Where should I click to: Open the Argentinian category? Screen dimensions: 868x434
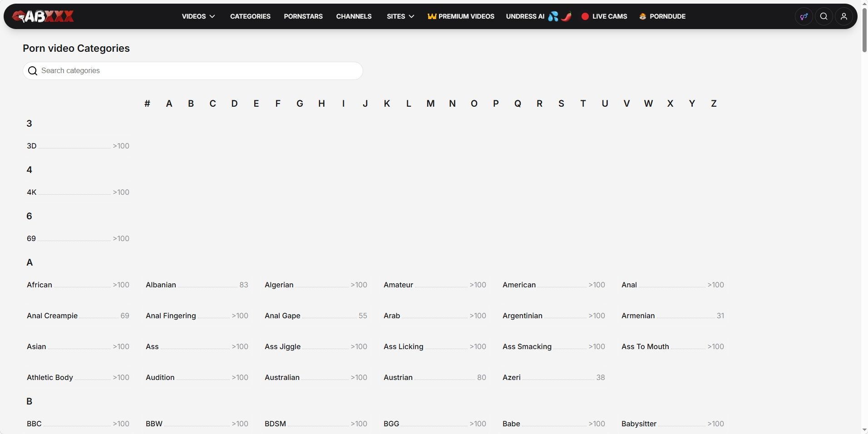(x=554, y=316)
